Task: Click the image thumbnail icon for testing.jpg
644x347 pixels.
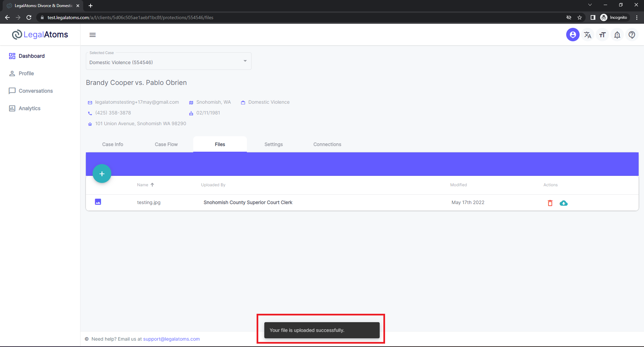Action: pos(98,202)
